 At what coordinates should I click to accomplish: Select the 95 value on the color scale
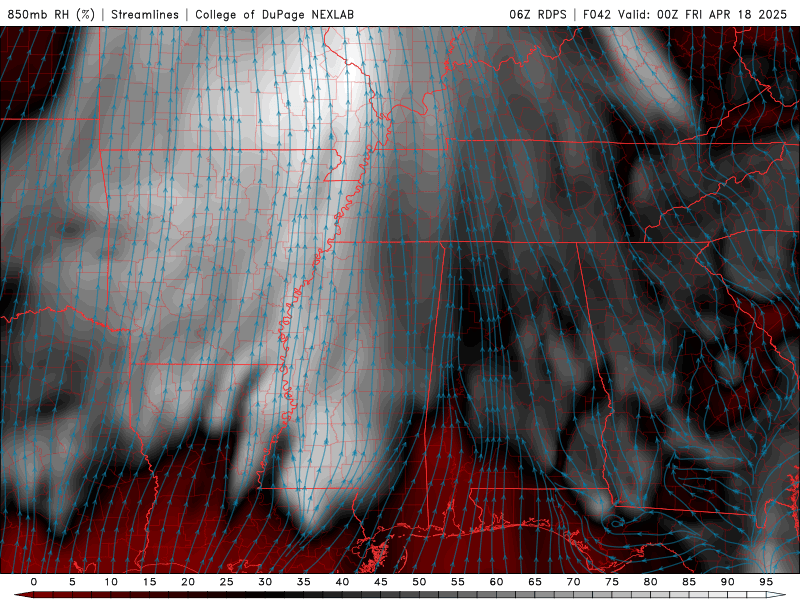[766, 582]
